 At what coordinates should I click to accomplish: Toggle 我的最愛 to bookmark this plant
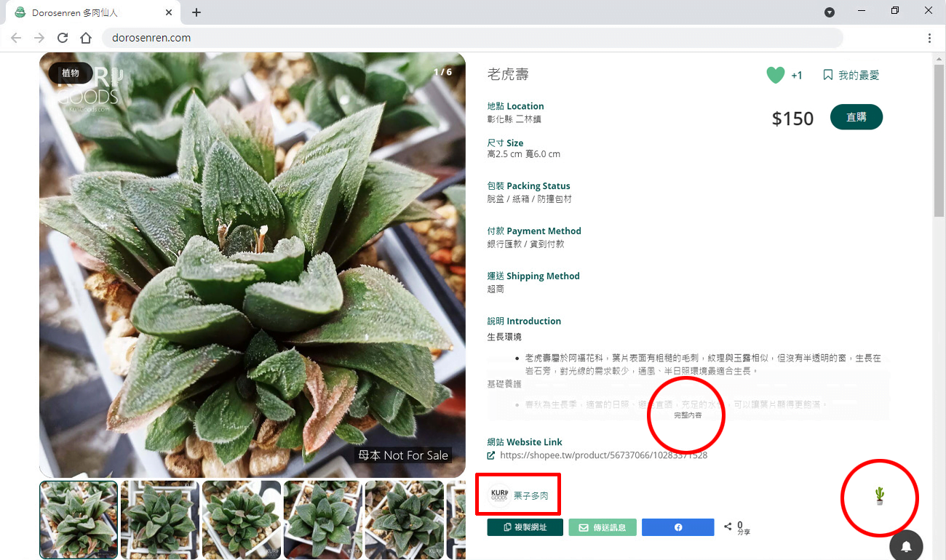tap(850, 74)
